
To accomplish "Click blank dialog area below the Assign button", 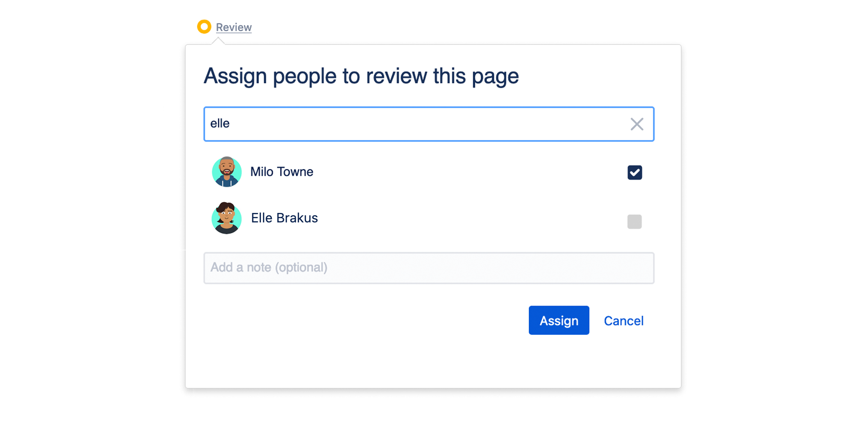I will [x=559, y=361].
